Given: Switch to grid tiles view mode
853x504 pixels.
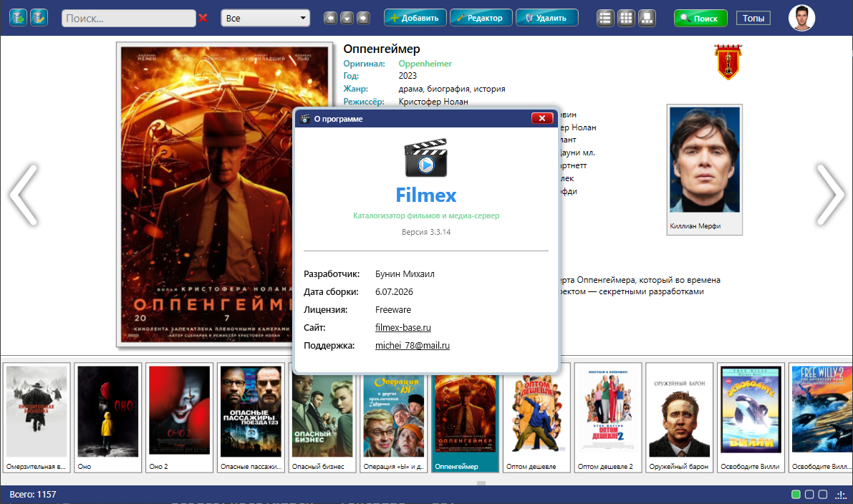Looking at the screenshot, I should pyautogui.click(x=626, y=18).
